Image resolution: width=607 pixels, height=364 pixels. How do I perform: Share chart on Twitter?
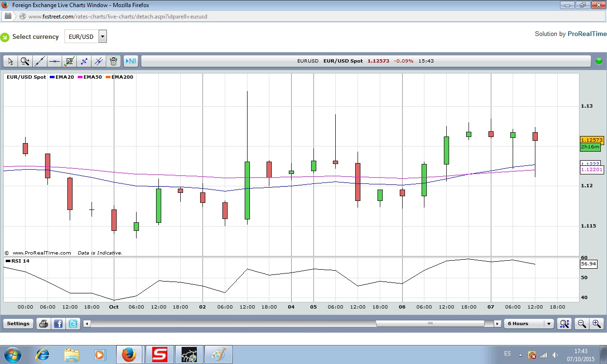(73, 324)
